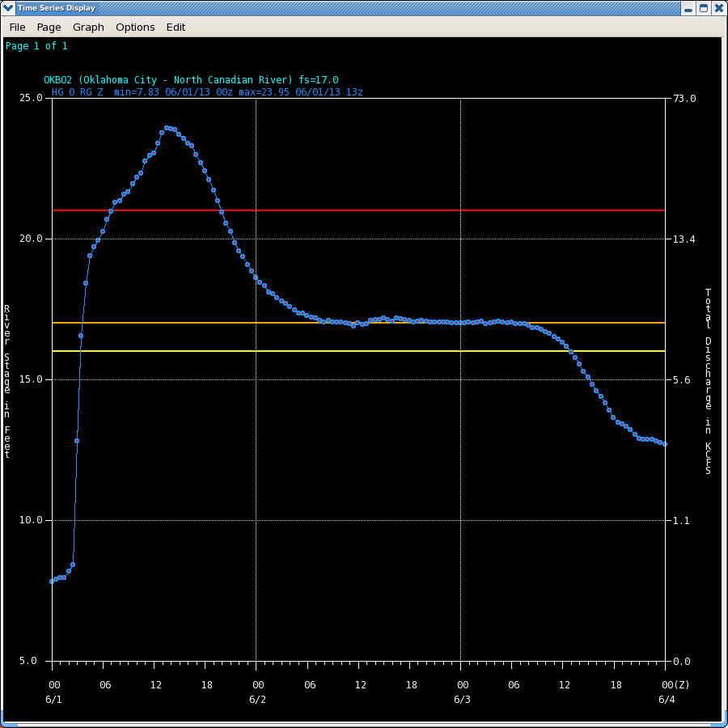Open the Options menu
This screenshot has height=728, width=728.
135,28
